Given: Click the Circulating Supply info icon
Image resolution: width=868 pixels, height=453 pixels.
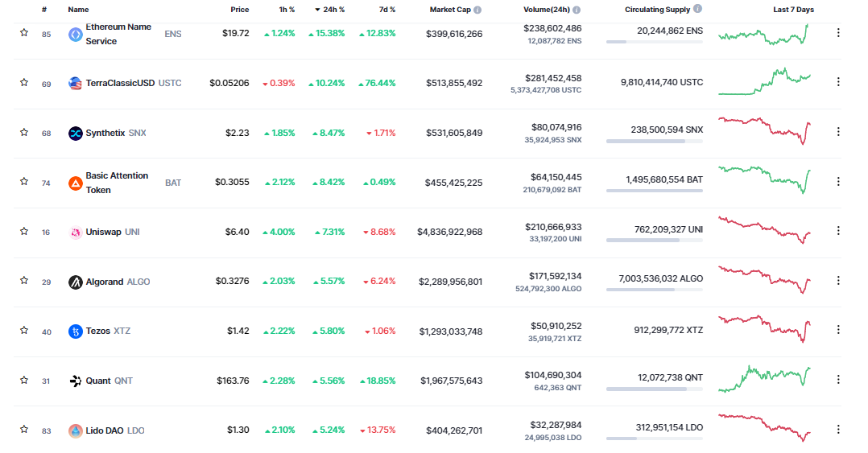Looking at the screenshot, I should pos(697,9).
